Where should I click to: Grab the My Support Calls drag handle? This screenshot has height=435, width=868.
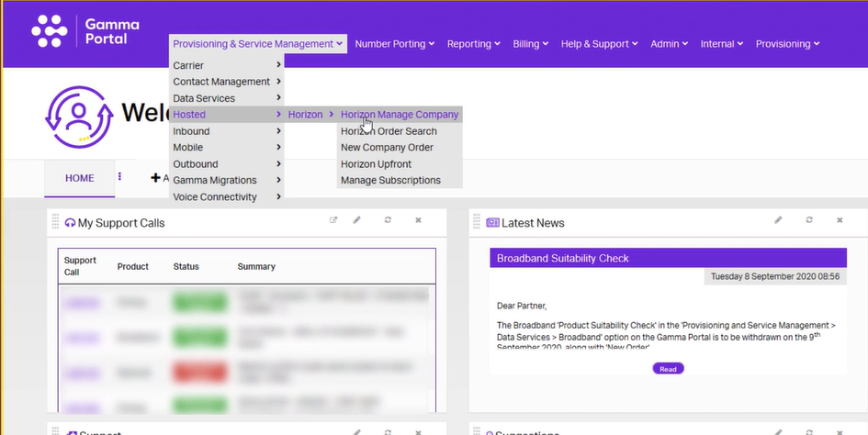click(55, 221)
